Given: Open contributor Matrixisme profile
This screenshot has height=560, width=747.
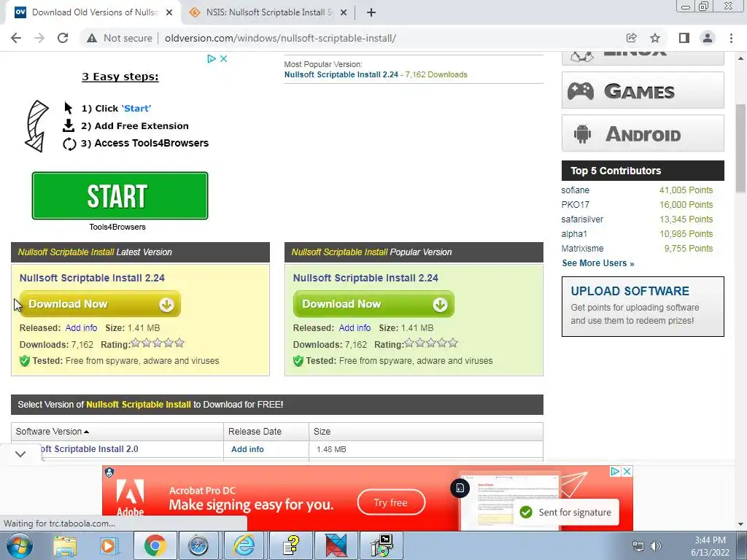Looking at the screenshot, I should 582,249.
